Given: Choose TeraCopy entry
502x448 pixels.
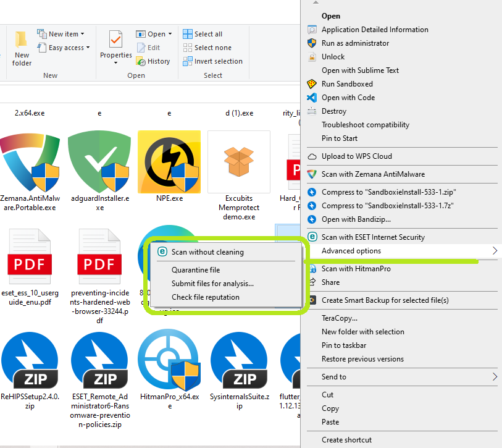Looking at the screenshot, I should [401, 318].
